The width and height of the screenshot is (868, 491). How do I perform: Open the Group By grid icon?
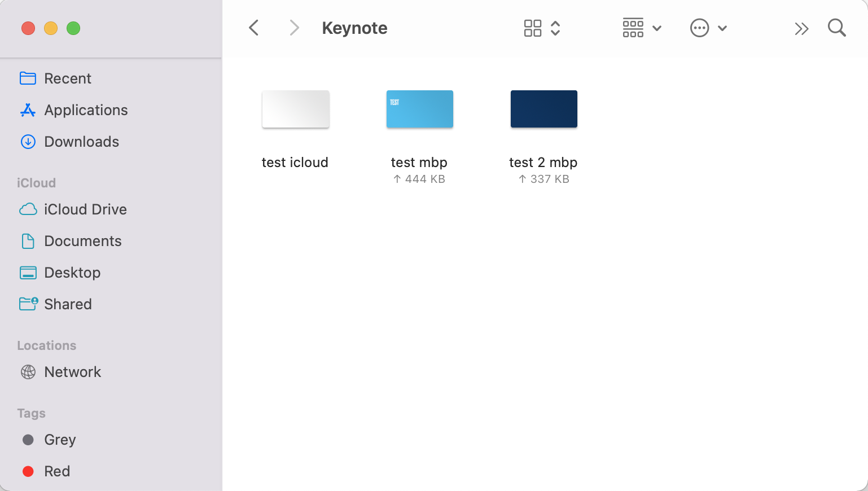tap(633, 28)
